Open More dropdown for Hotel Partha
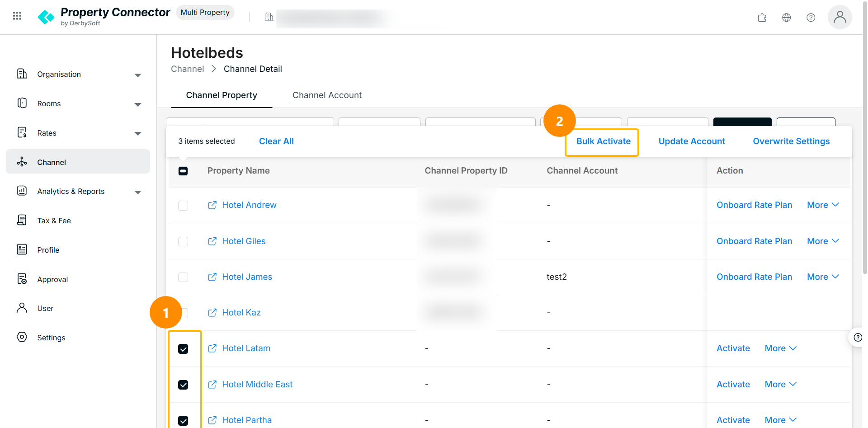This screenshot has height=428, width=868. [781, 420]
